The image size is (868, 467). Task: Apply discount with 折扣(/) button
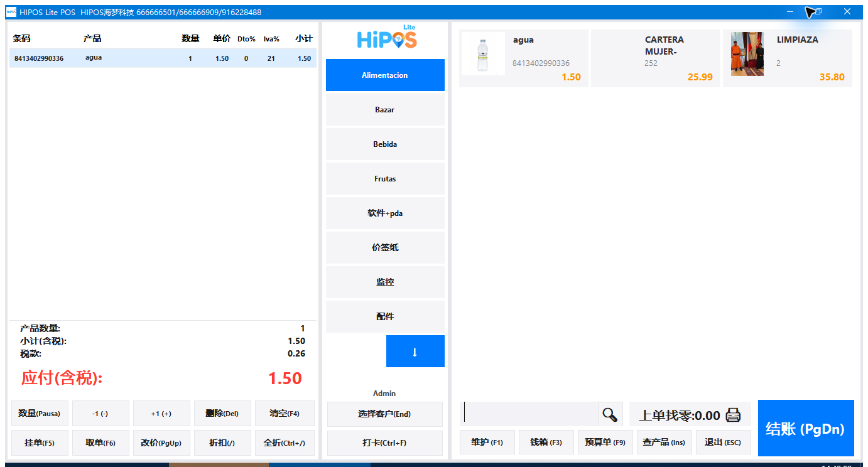(222, 443)
